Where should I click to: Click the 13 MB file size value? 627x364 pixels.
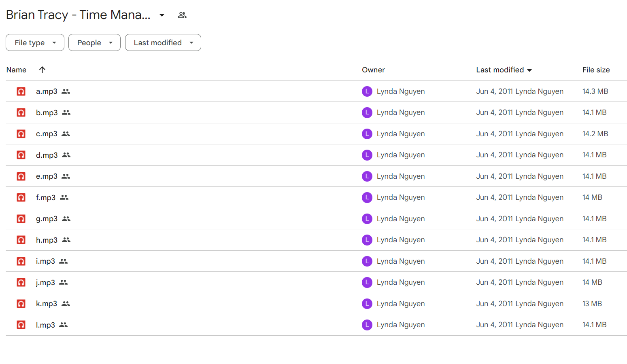coord(592,304)
